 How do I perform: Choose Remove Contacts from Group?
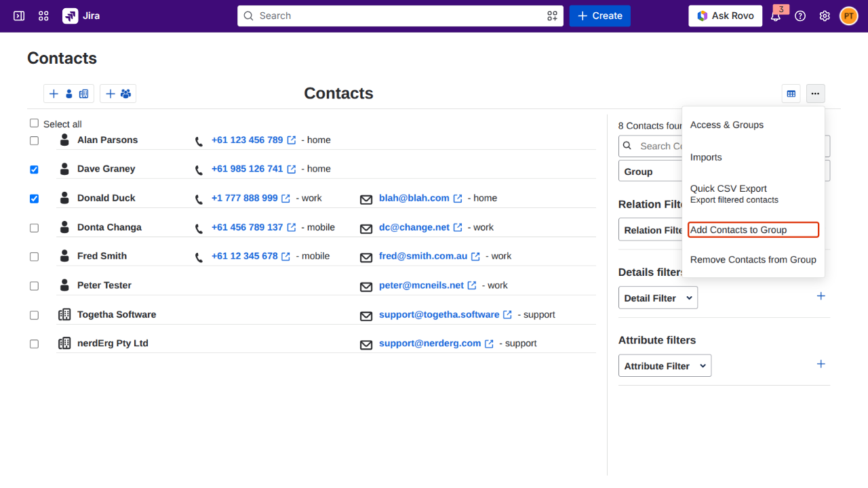coord(753,260)
